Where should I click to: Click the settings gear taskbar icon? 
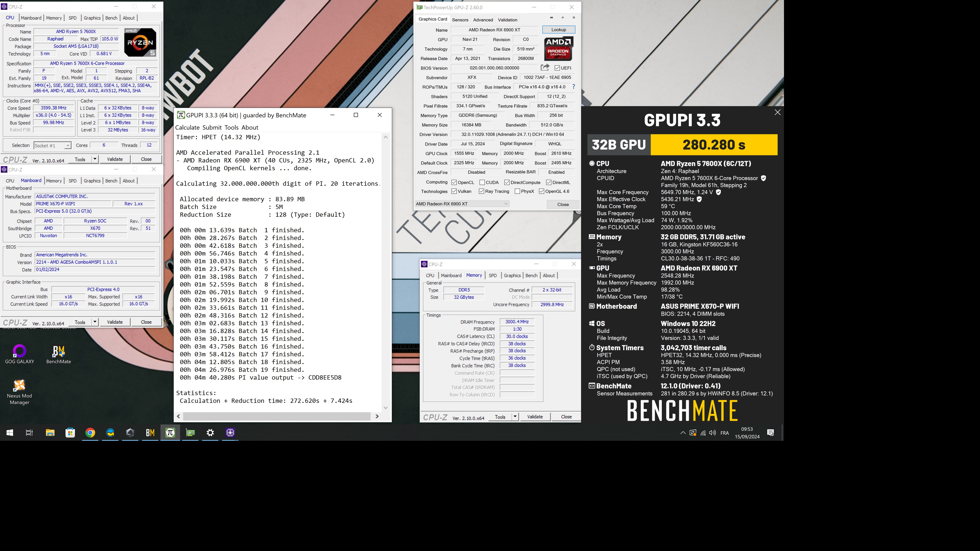(210, 432)
